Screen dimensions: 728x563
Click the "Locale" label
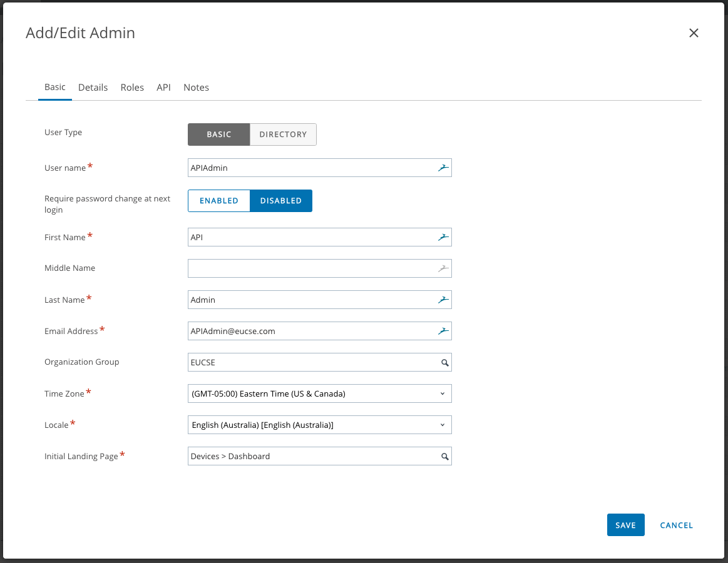tap(56, 425)
